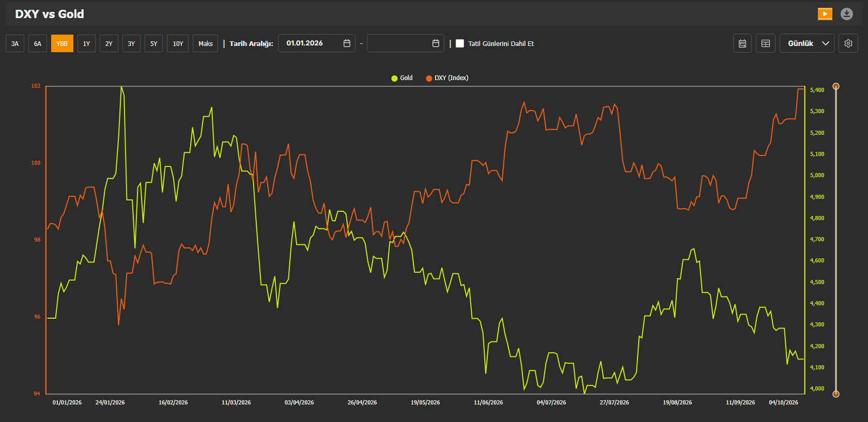Click the 102 left axis label
Screen dimensions: 868x422
pos(36,86)
